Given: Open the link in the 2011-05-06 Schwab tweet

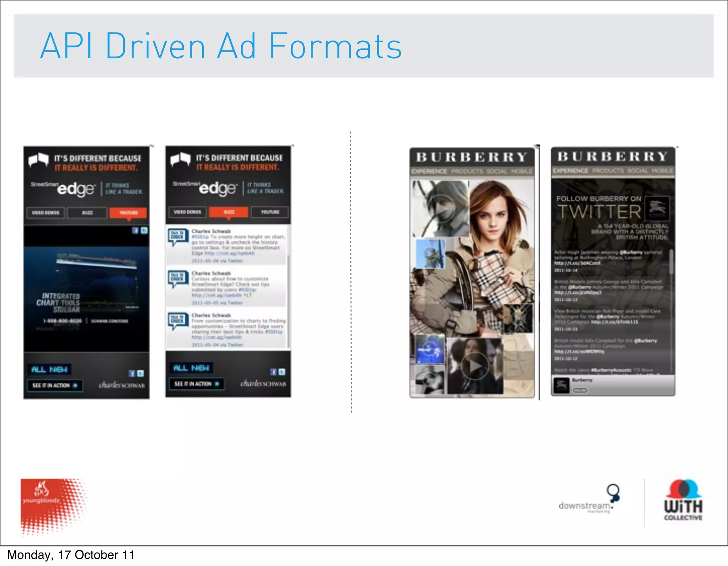Looking at the screenshot, I should (229, 253).
